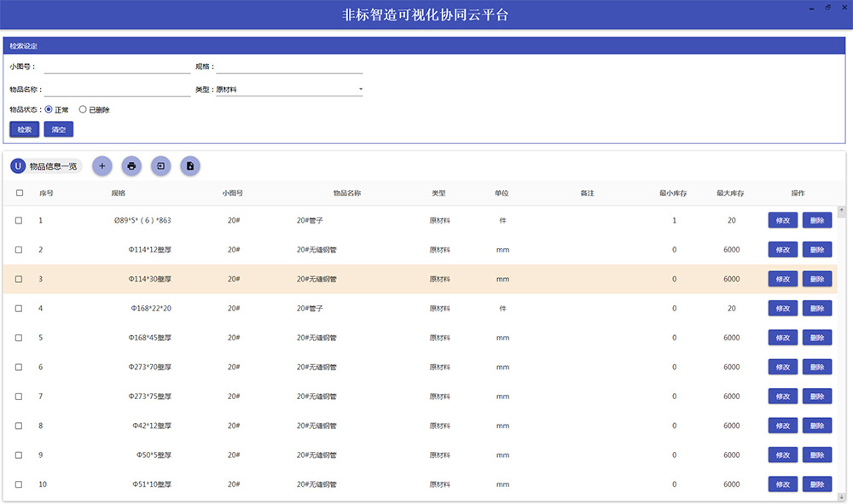
Task: Toggle the select-all checkbox in the table header
Action: click(x=19, y=193)
